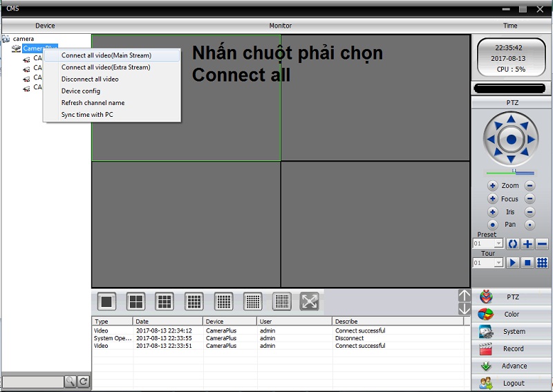Go to selected preset
Image resolution: width=553 pixels, height=392 pixels.
click(512, 244)
